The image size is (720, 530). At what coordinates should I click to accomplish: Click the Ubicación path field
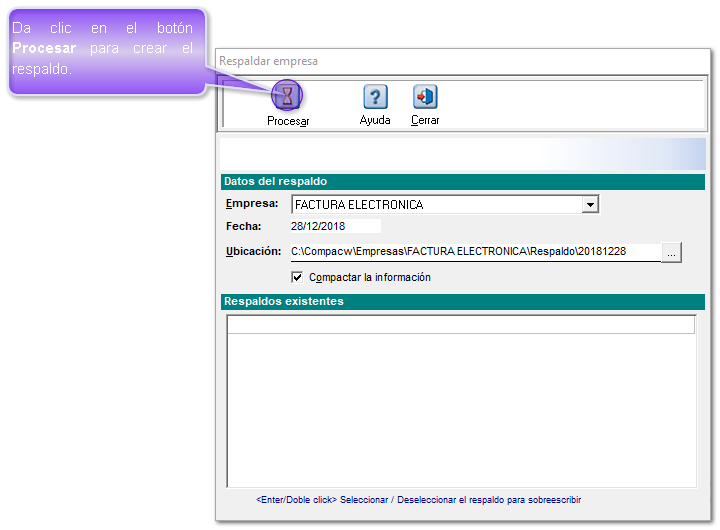tap(476, 252)
